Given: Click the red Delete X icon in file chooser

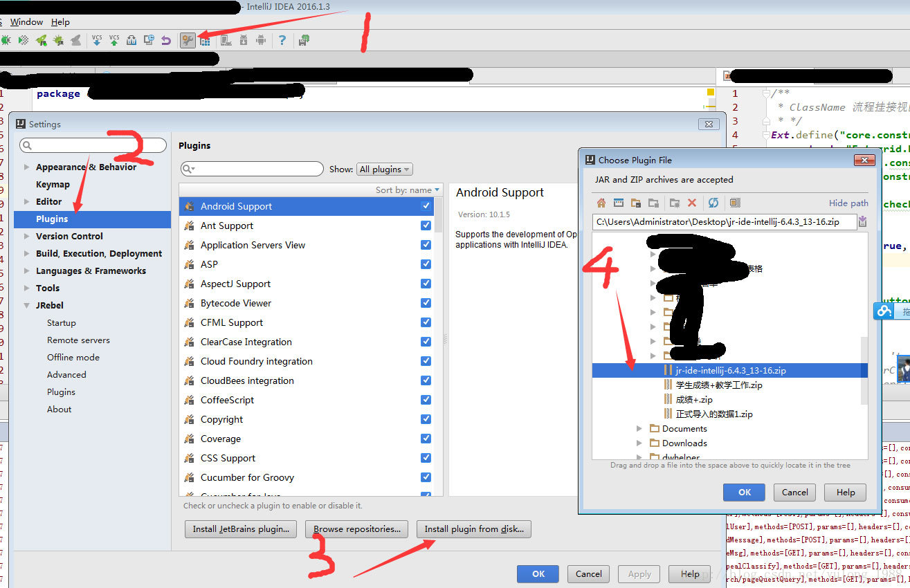Looking at the screenshot, I should [x=692, y=203].
